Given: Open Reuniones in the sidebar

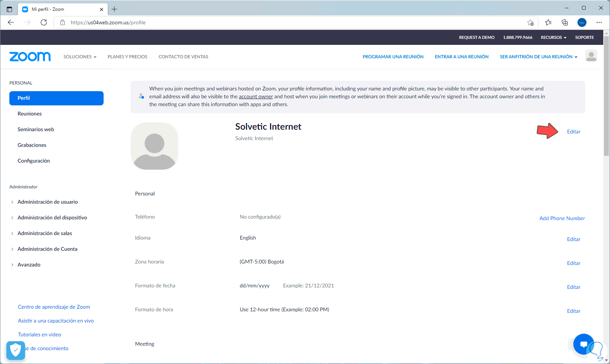Looking at the screenshot, I should coord(30,114).
